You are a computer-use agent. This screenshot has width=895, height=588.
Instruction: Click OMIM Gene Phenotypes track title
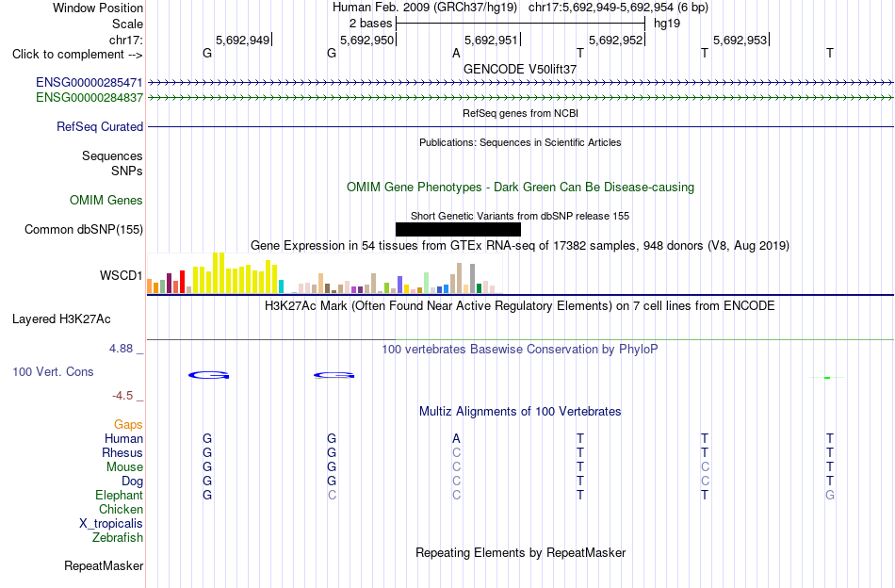coord(520,188)
